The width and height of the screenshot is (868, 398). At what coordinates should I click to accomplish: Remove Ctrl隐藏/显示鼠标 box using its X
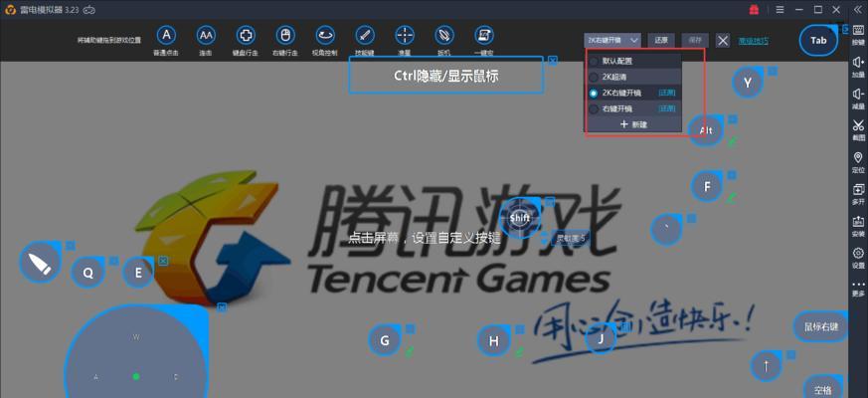click(553, 61)
